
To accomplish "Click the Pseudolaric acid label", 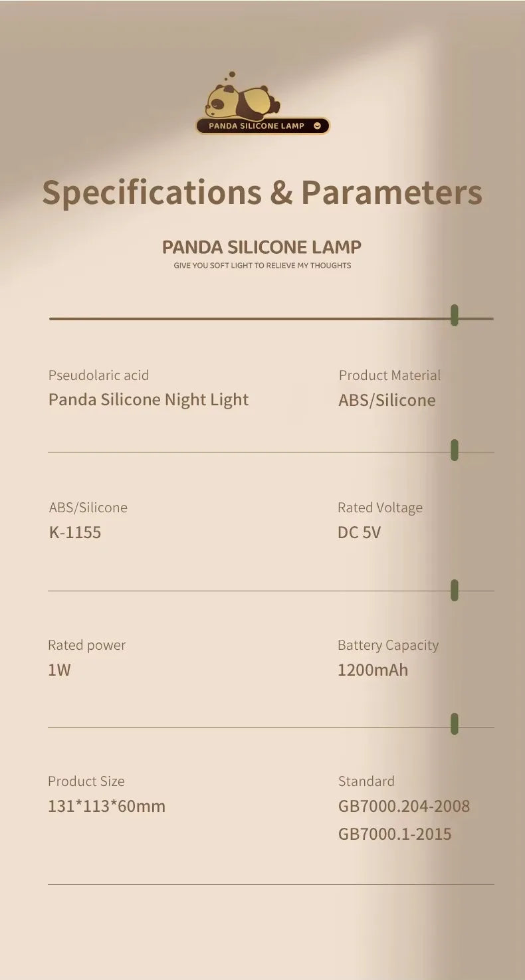I will pyautogui.click(x=98, y=375).
